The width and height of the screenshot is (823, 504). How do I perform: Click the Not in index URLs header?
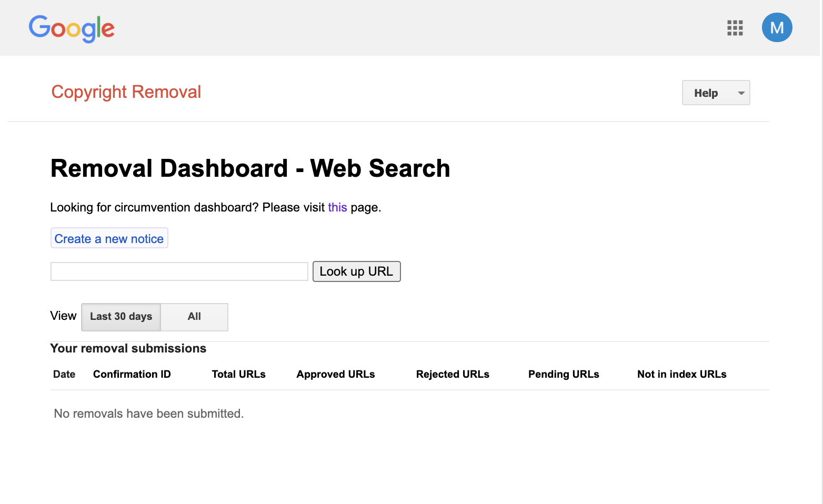click(681, 374)
